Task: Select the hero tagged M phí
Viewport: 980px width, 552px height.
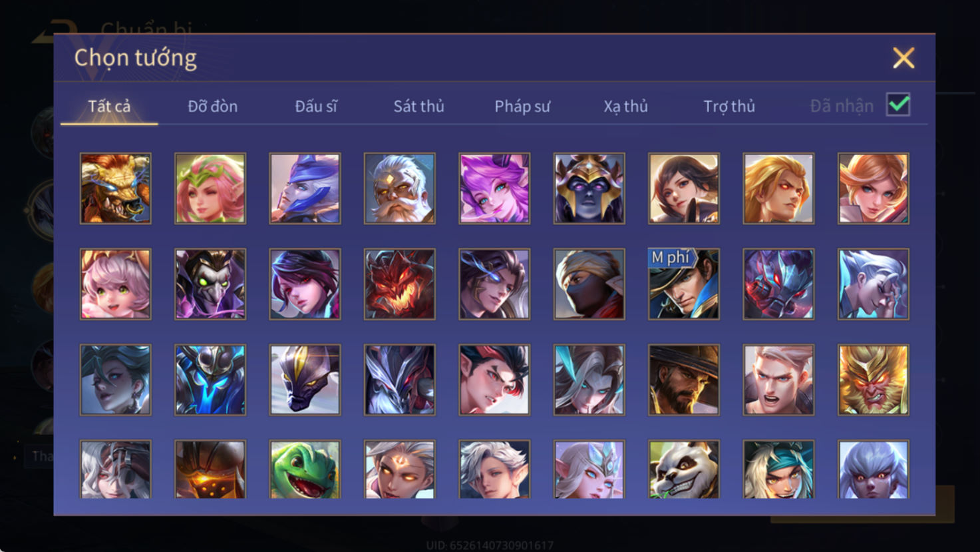Action: [x=684, y=284]
